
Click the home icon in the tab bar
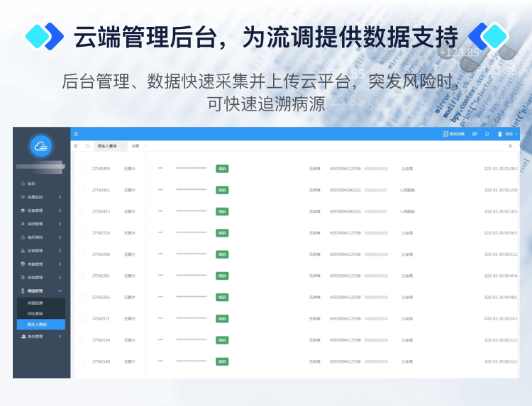[x=87, y=146]
